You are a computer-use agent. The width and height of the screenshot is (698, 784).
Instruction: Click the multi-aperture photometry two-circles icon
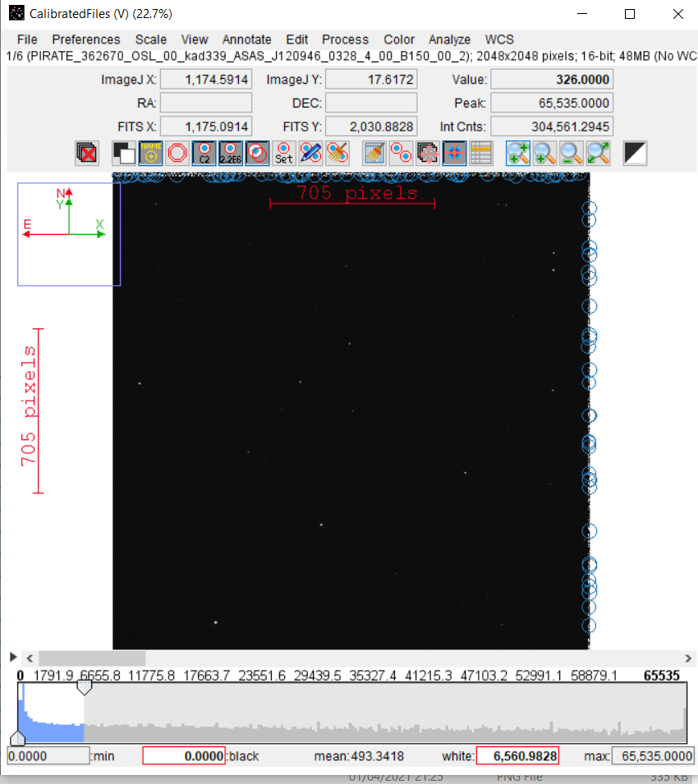(x=401, y=153)
